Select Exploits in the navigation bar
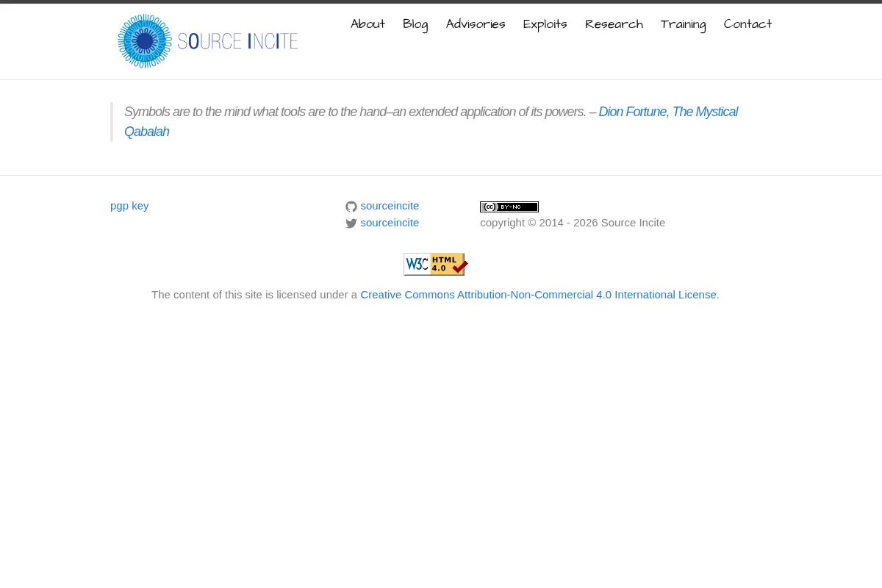The image size is (882, 588). 545,24
